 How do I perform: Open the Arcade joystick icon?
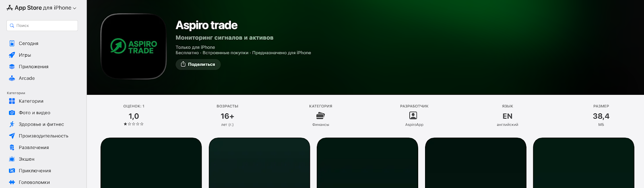[12, 78]
